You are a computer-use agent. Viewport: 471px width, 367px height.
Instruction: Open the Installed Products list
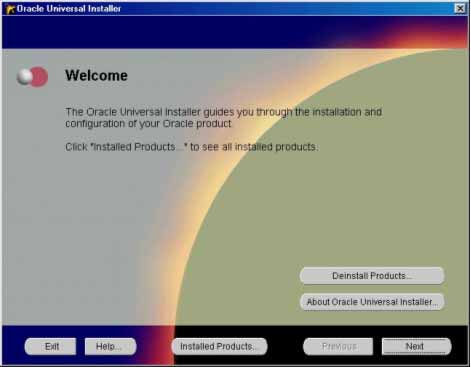point(219,346)
